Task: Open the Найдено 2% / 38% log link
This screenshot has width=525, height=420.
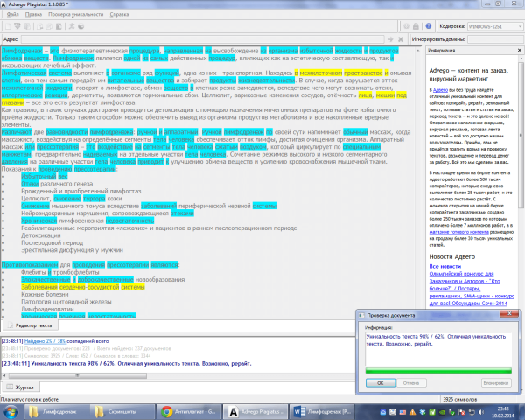Action: coord(45,341)
